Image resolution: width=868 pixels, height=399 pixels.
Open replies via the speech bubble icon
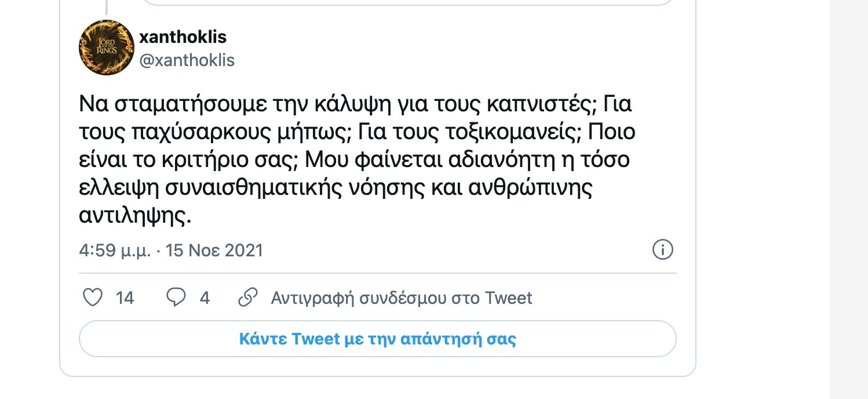coord(176,296)
